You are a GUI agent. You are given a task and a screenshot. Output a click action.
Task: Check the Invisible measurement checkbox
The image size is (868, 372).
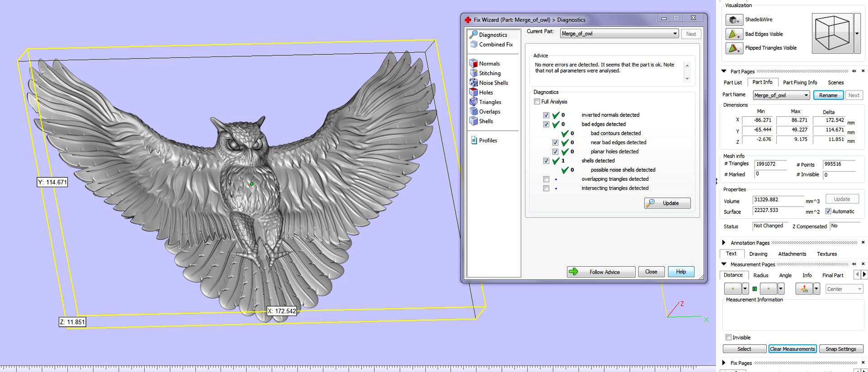[x=728, y=338]
